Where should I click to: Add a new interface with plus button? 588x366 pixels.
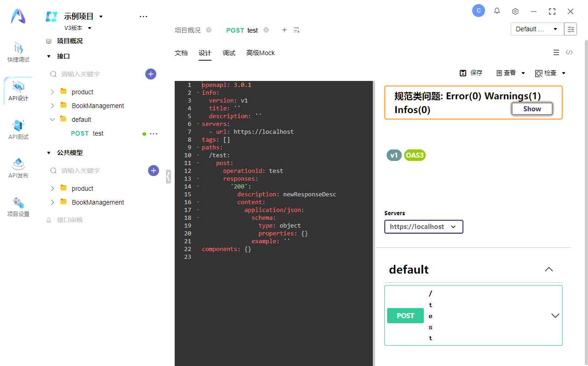tap(151, 74)
